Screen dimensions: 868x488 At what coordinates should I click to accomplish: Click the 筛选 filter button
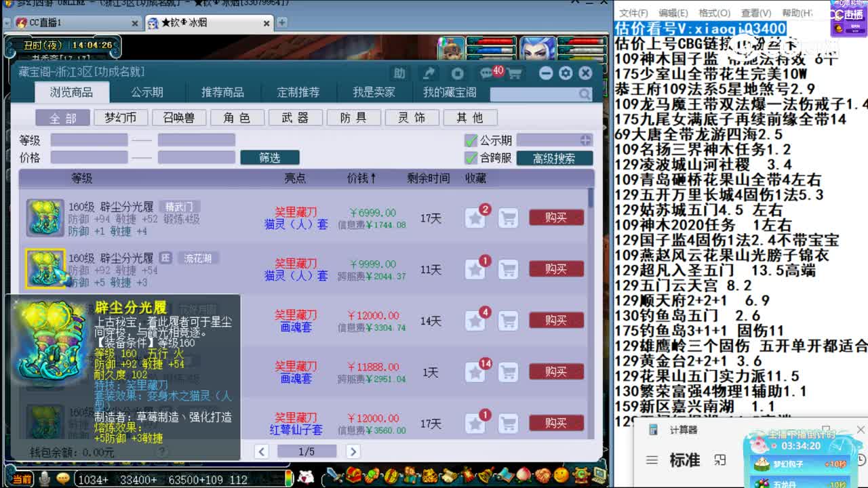click(x=270, y=158)
